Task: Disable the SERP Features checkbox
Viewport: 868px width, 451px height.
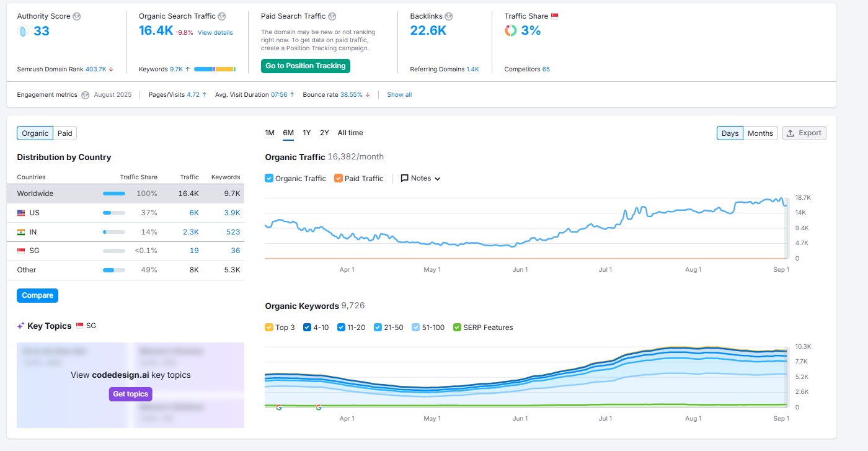Action: click(x=458, y=328)
